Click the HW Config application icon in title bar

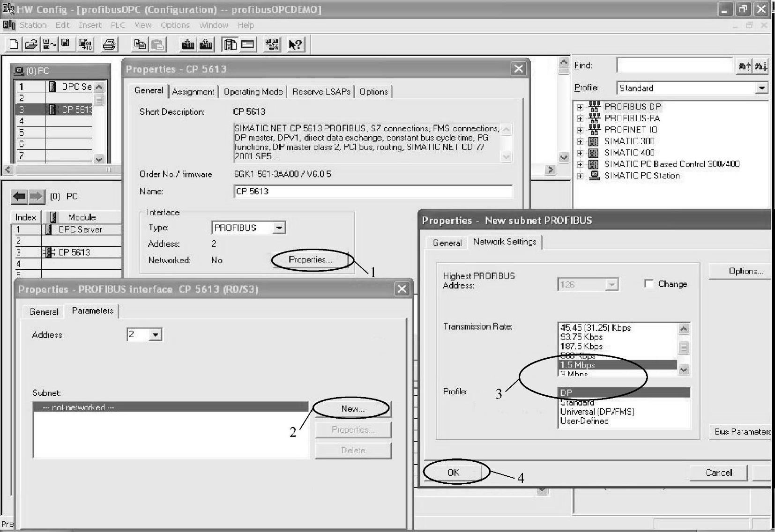(8, 9)
